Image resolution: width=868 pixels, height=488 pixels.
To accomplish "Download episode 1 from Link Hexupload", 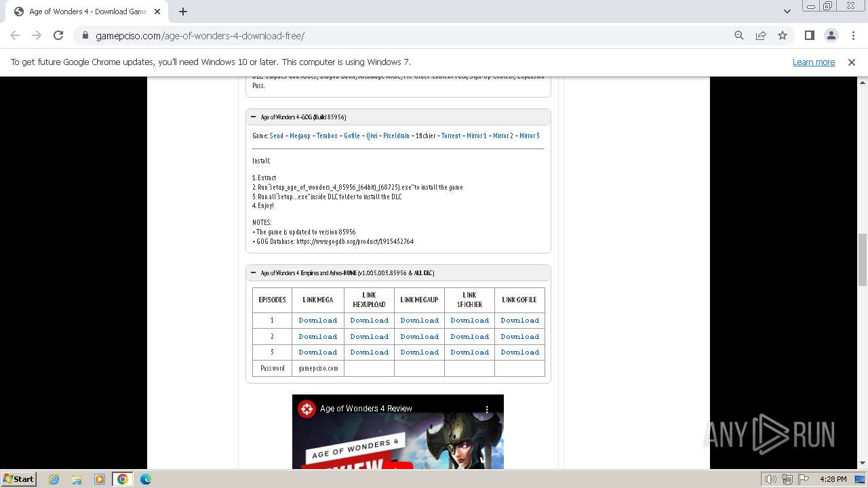I will point(370,320).
